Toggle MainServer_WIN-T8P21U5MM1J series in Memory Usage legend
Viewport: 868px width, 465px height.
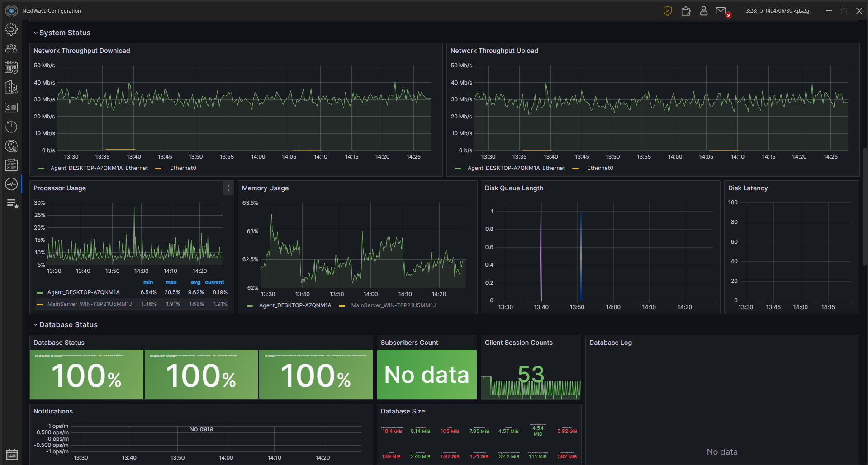coord(393,305)
